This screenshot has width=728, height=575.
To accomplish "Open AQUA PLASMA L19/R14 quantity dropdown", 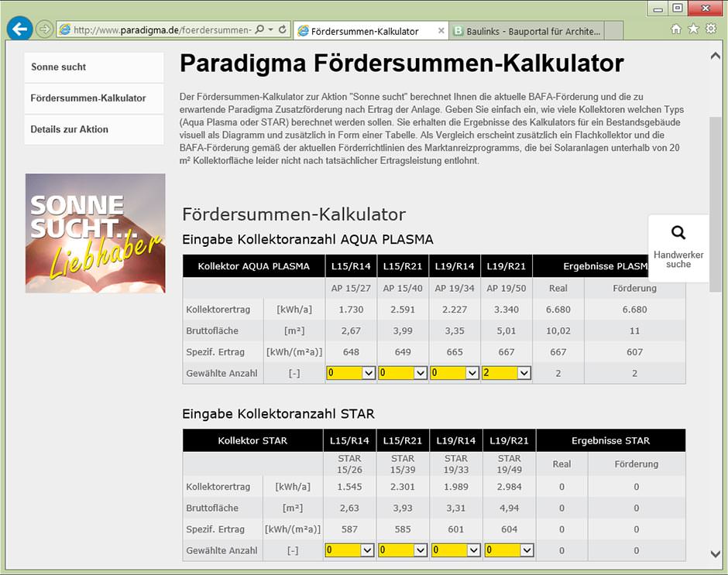I will tap(455, 373).
